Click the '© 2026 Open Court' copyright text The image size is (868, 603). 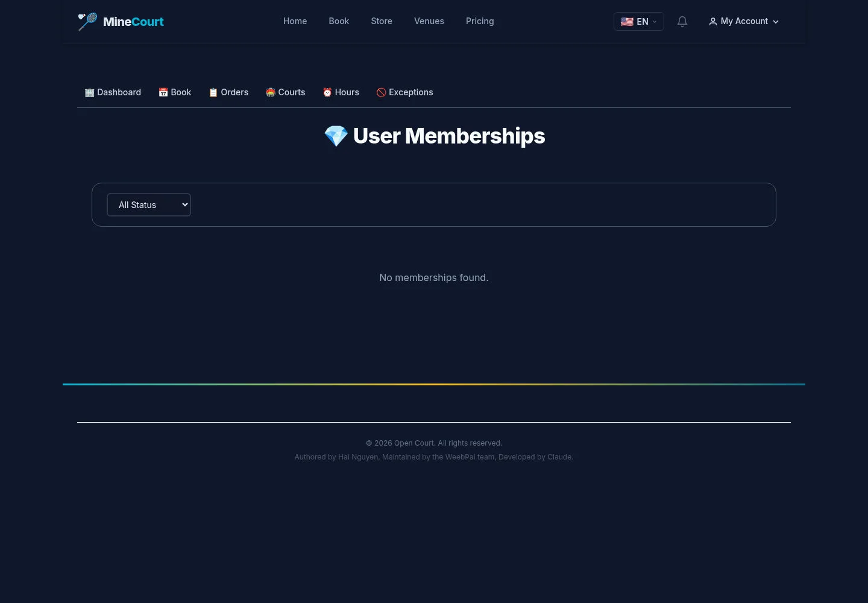434,443
